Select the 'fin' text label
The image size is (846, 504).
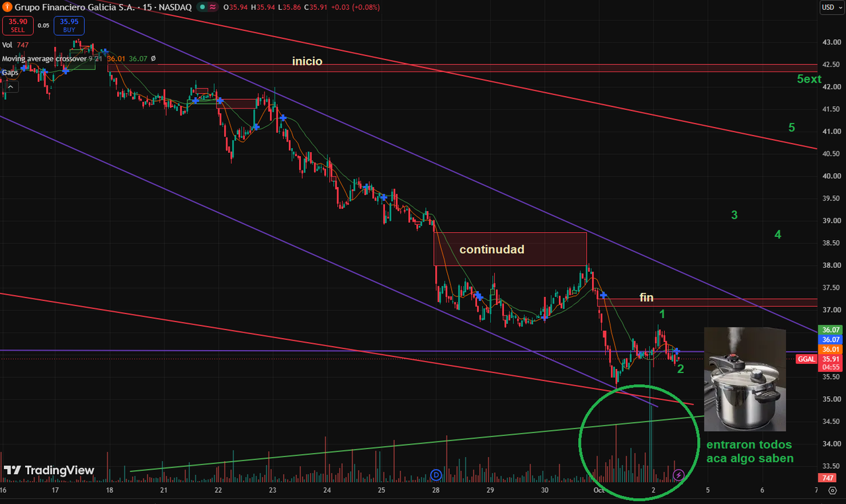point(646,298)
